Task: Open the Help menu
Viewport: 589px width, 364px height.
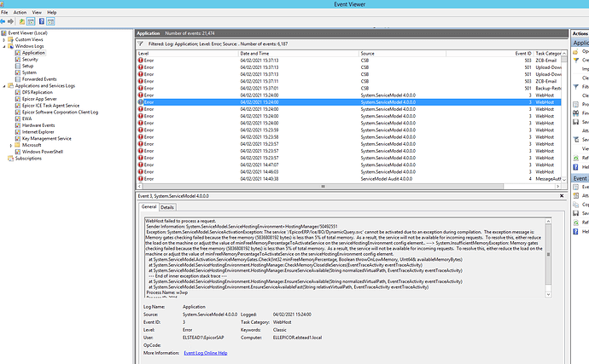Action: (x=52, y=13)
